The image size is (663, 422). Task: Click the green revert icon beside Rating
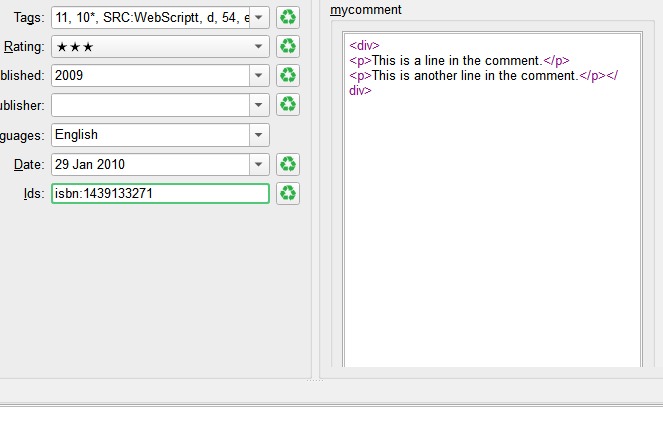(288, 46)
